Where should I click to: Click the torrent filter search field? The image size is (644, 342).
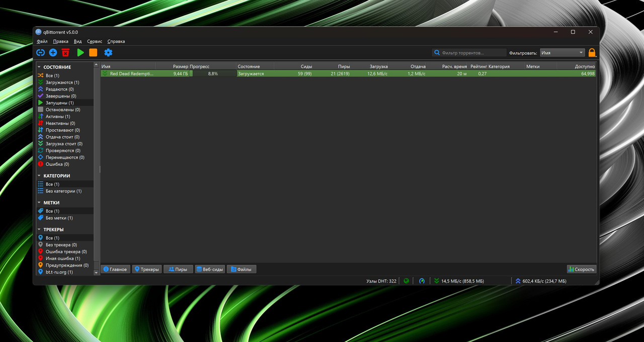[x=469, y=52]
